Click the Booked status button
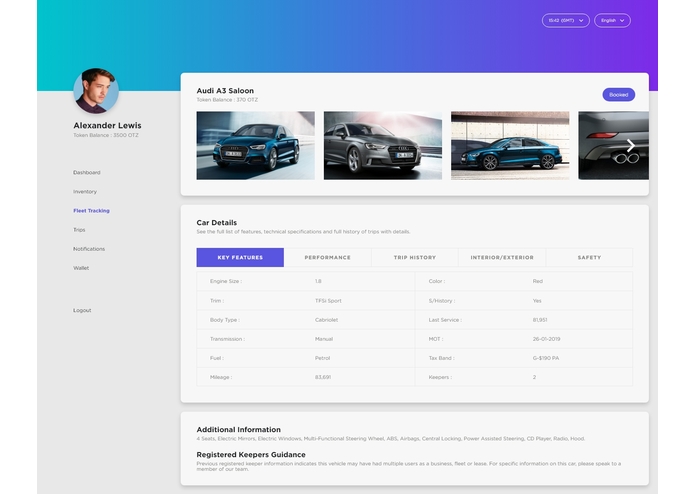Viewport: 695px width, 494px height. click(x=618, y=94)
